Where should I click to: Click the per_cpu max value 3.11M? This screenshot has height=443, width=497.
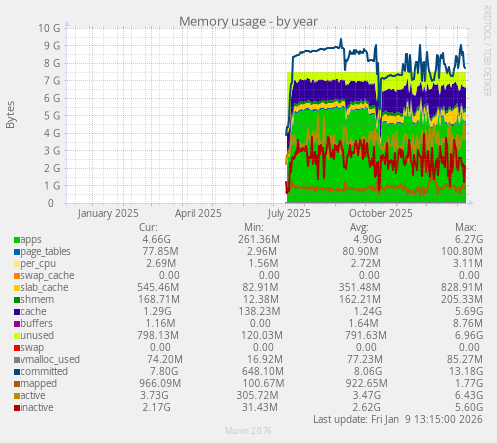468,263
